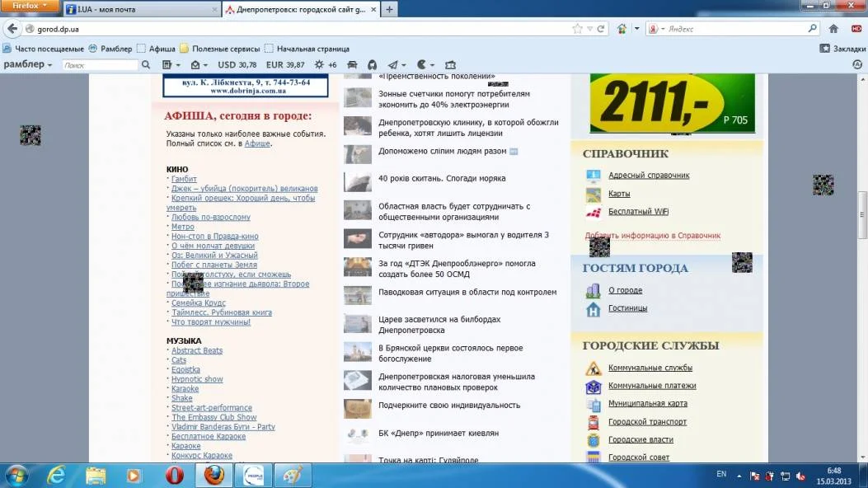Open the рамблер dropdown menu
Viewport: 868px width, 488px height.
28,64
